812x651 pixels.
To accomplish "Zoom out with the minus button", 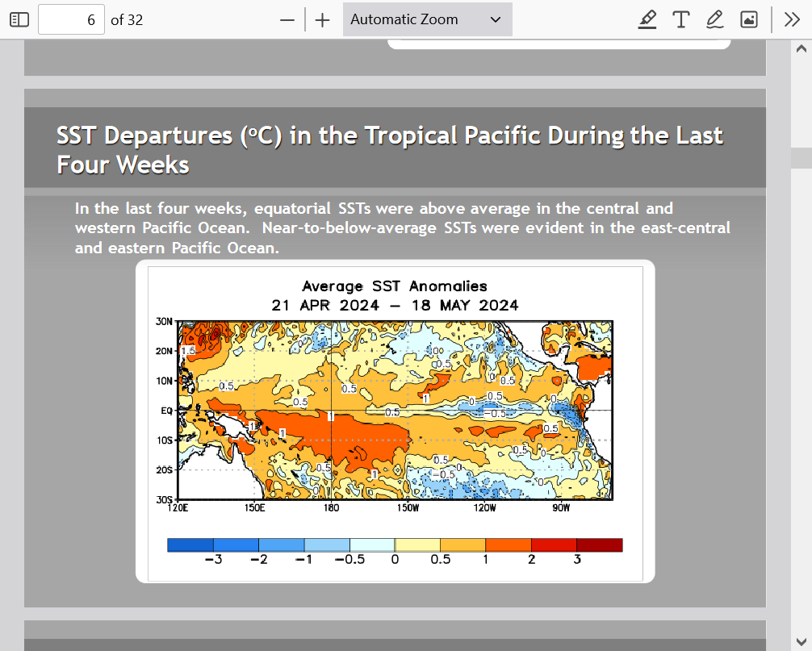I will 287,20.
